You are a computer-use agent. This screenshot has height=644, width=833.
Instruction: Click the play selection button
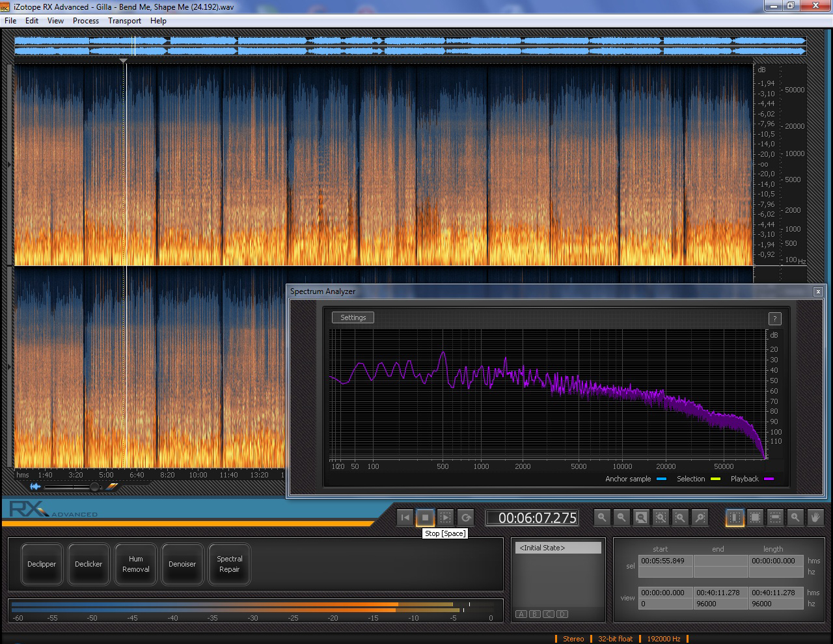(445, 518)
